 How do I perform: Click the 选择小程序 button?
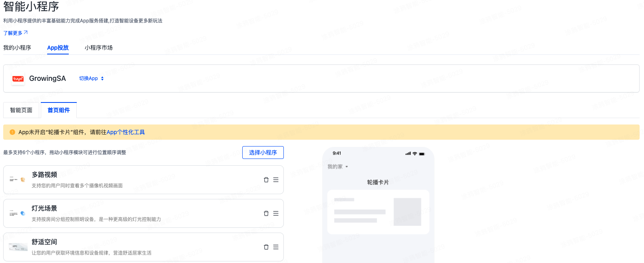click(263, 153)
